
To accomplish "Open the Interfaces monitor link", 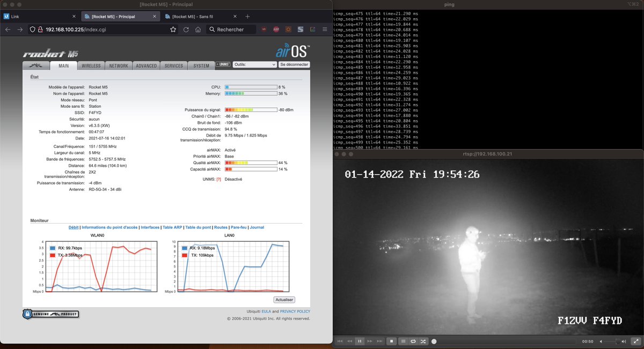I will click(x=150, y=227).
